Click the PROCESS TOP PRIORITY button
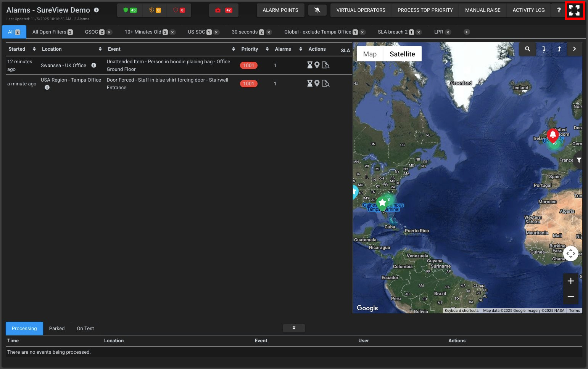The width and height of the screenshot is (588, 369). coord(425,10)
